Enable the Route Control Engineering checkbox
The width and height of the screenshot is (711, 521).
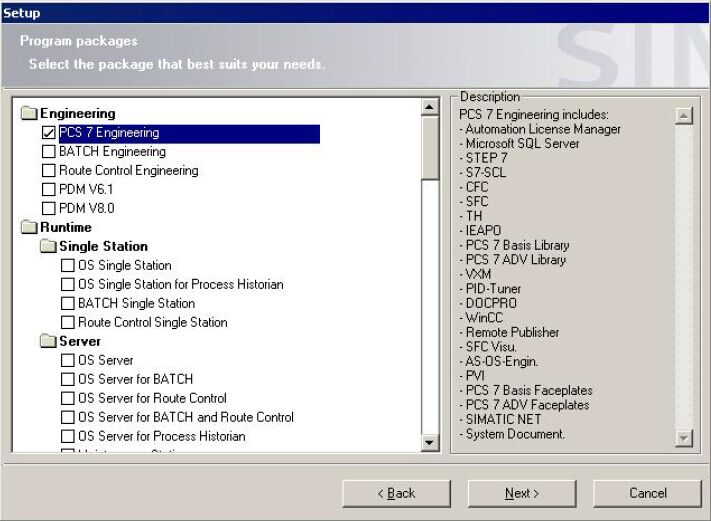(49, 170)
